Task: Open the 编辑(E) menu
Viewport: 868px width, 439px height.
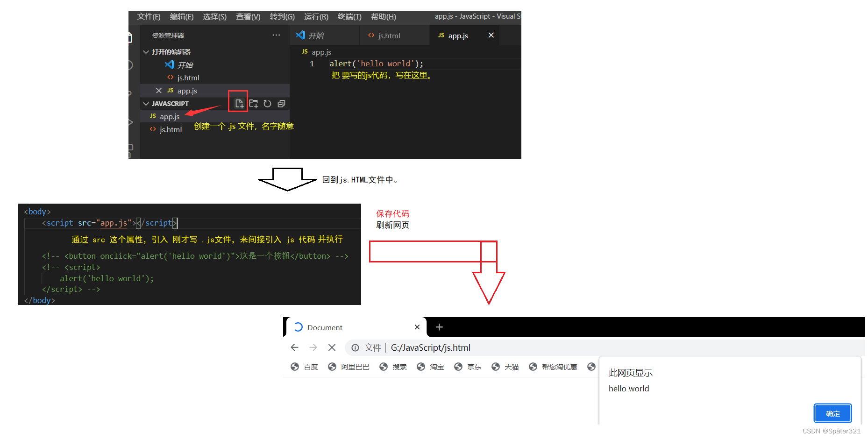Action: click(182, 17)
